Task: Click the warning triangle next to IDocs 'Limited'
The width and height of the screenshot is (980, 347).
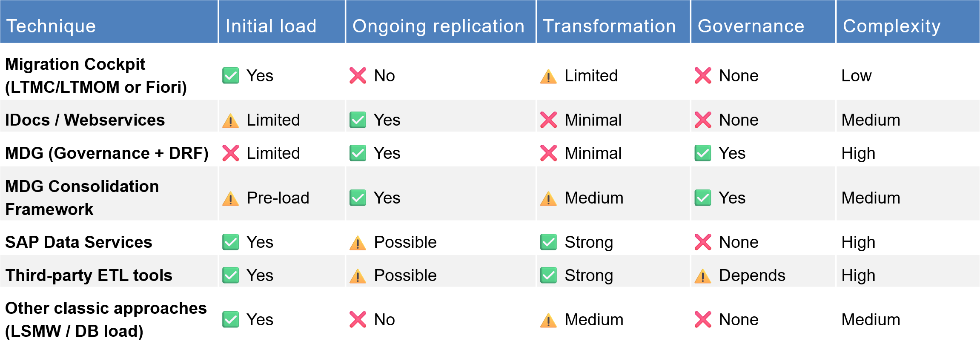Action: click(231, 120)
